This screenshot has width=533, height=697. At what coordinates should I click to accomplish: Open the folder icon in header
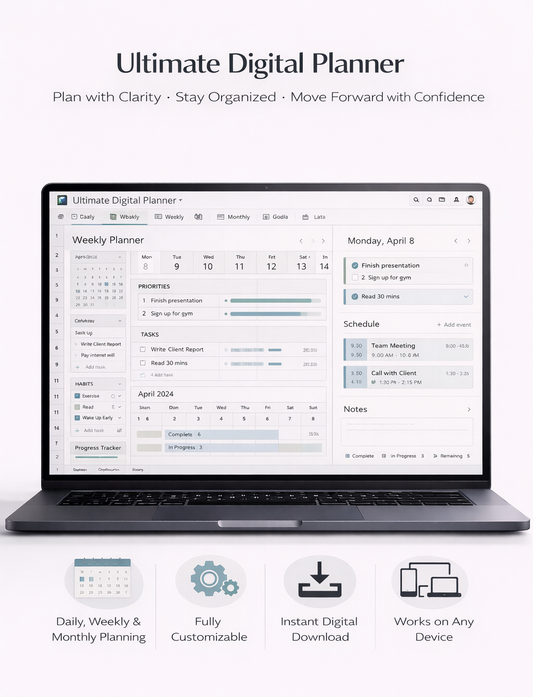pyautogui.click(x=442, y=200)
